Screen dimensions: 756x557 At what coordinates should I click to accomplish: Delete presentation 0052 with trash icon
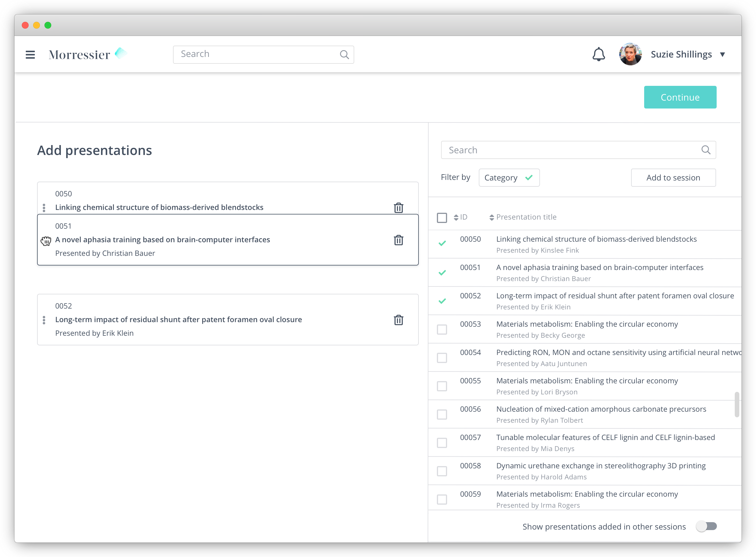coord(399,320)
